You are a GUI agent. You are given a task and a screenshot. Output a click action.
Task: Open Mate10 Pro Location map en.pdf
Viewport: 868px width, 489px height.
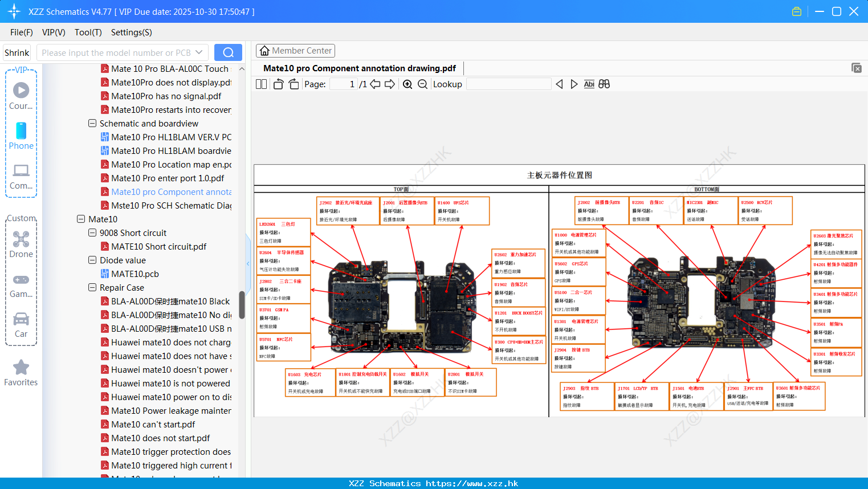166,164
